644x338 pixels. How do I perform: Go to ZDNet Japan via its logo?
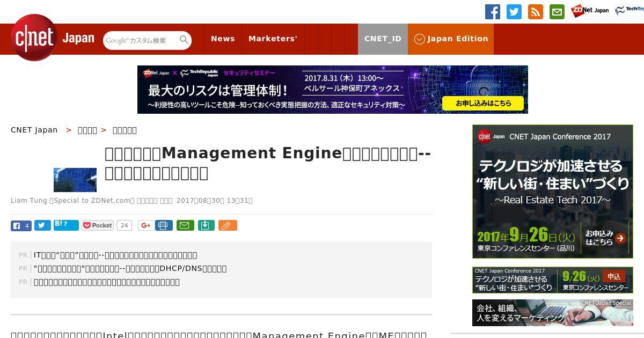click(x=590, y=11)
